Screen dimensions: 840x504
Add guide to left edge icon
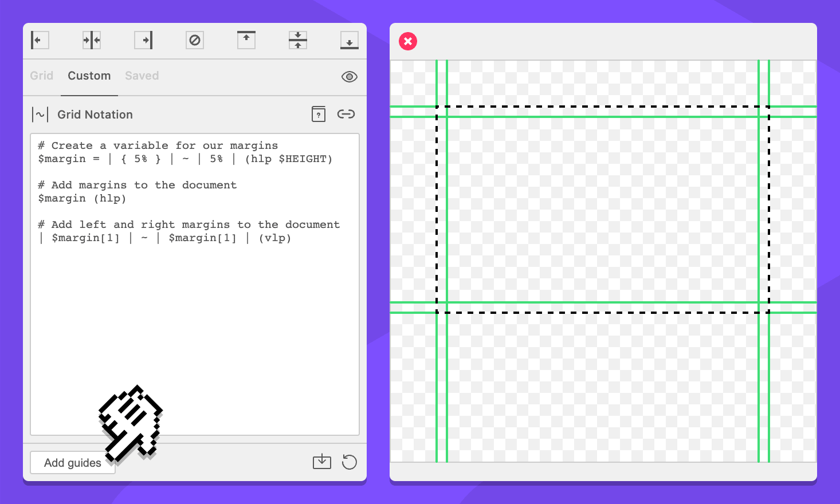[x=40, y=40]
